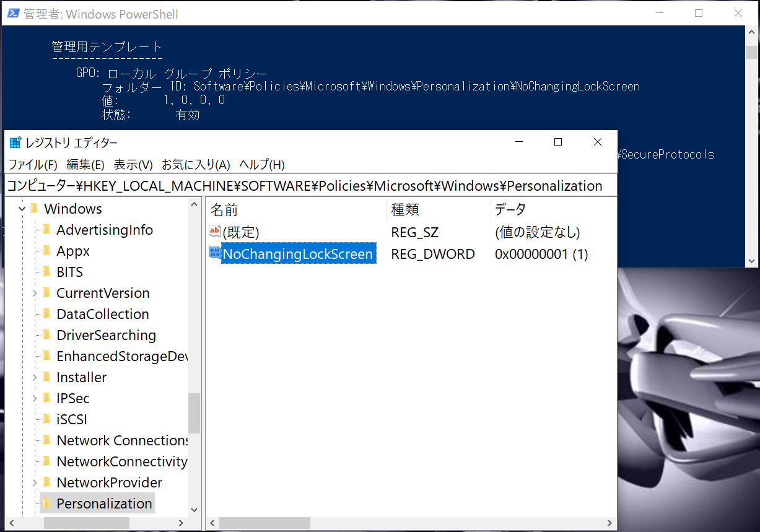Viewport: 760px width, 532px height.
Task: Click values pane scroll left arrow
Action: pyautogui.click(x=212, y=523)
